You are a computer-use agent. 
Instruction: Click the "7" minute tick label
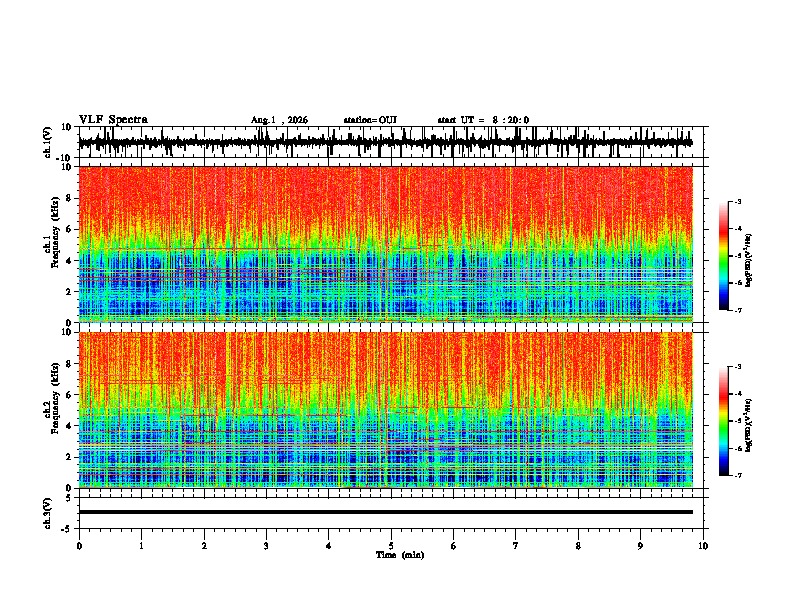point(516,546)
